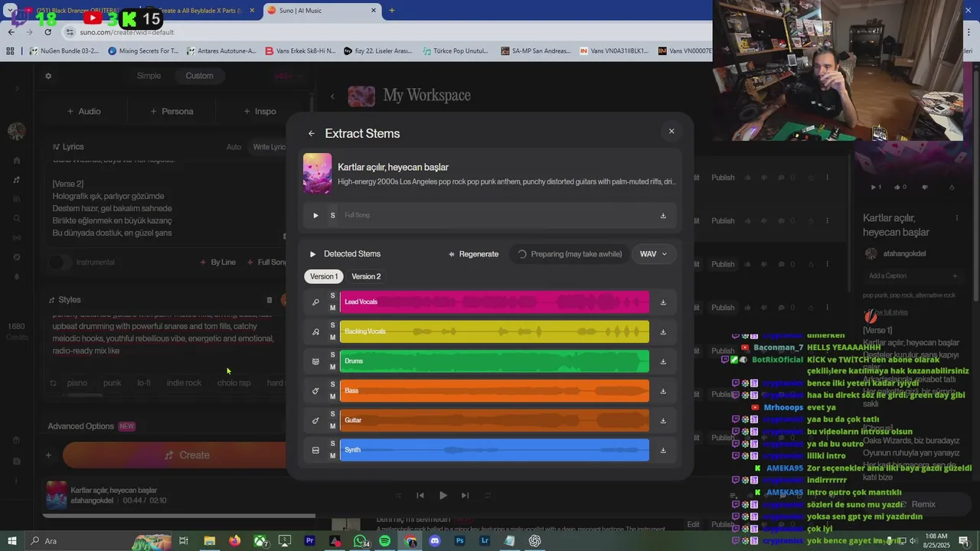Play the song in bottom player
Screen dimensions: 980x551
click(x=443, y=495)
